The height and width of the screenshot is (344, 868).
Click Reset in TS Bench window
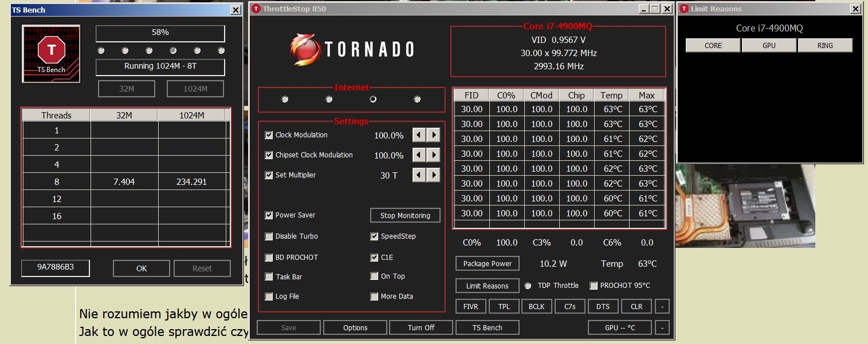(x=202, y=268)
